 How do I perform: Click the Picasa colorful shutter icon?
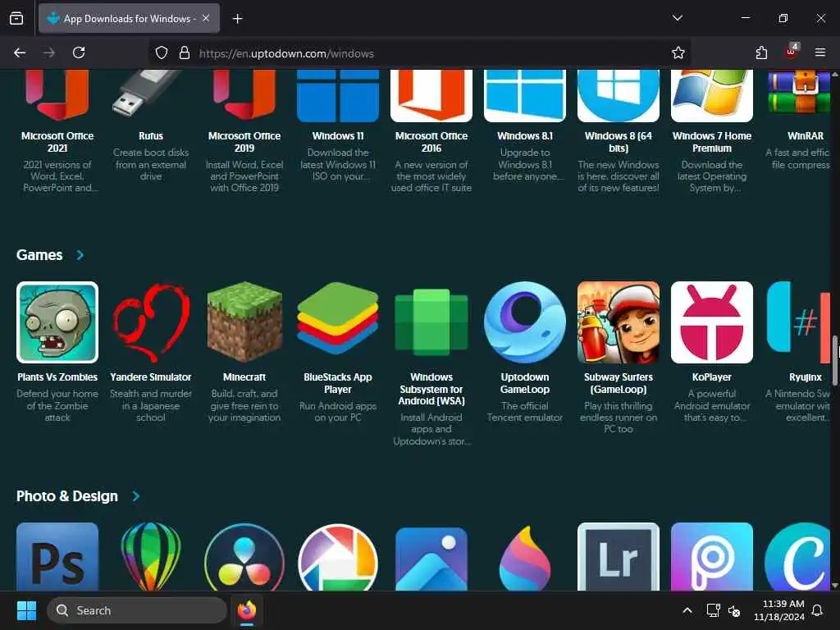pyautogui.click(x=337, y=557)
